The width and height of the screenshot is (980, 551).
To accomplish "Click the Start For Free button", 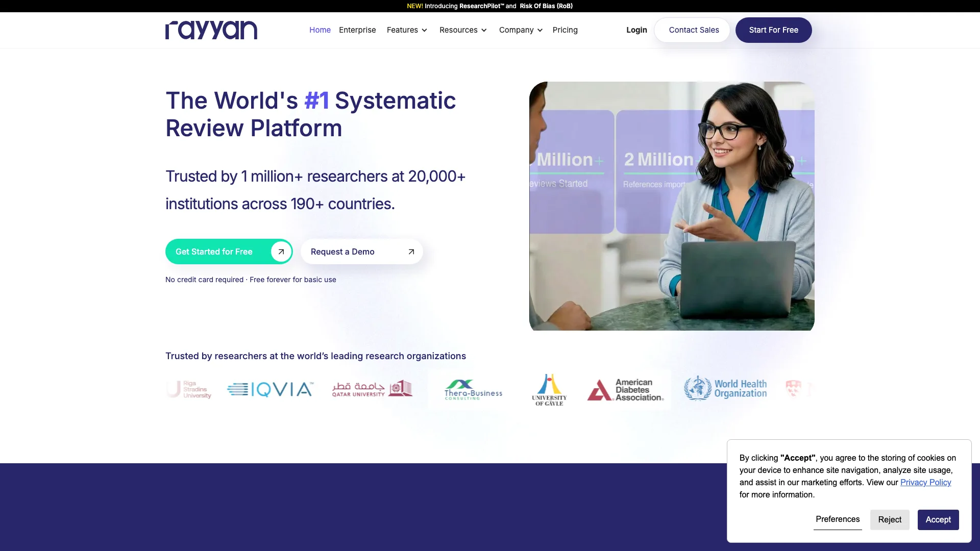I will tap(773, 30).
